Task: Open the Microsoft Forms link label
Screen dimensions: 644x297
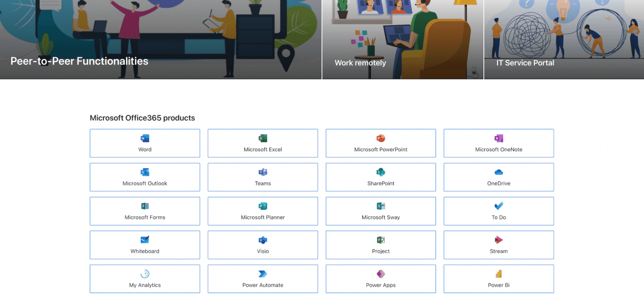Action: (145, 217)
